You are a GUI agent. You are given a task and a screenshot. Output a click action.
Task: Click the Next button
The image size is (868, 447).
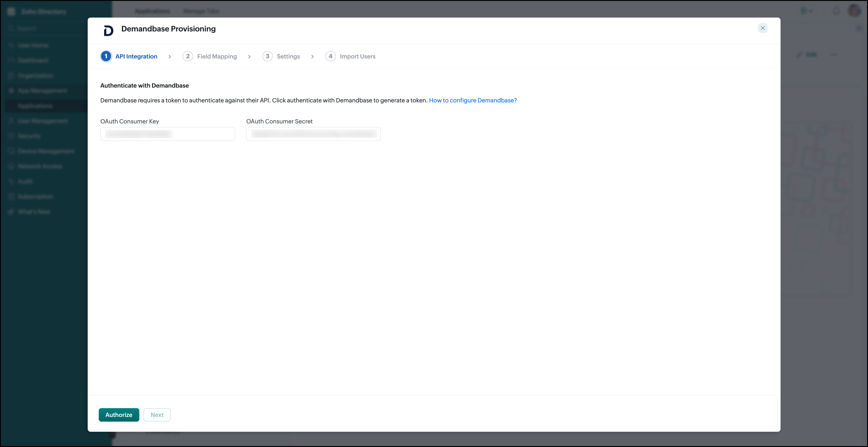pos(157,415)
